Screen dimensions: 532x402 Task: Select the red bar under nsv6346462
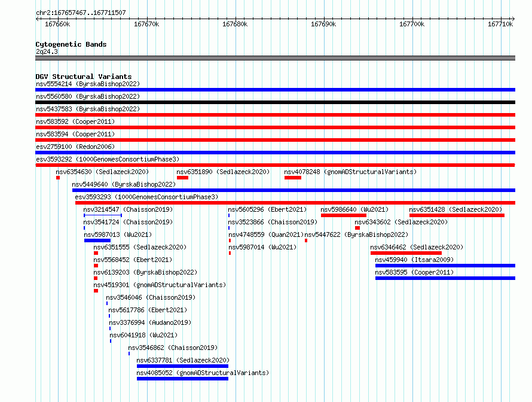pos(406,253)
